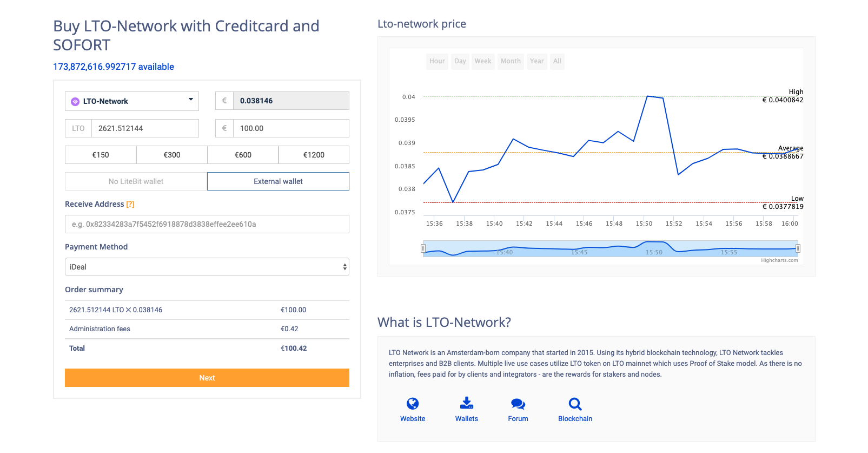
Task: Click the Blockchain link label
Action: click(x=575, y=419)
